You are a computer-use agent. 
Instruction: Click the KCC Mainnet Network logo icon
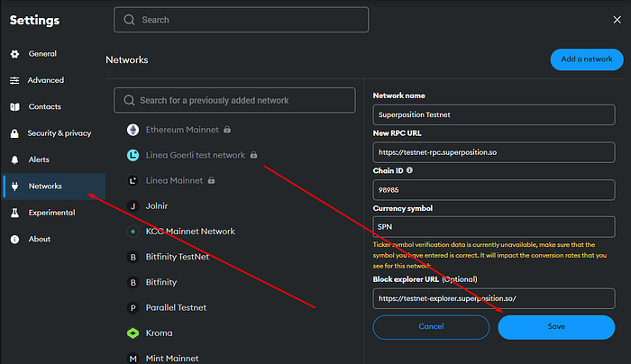pyautogui.click(x=133, y=232)
